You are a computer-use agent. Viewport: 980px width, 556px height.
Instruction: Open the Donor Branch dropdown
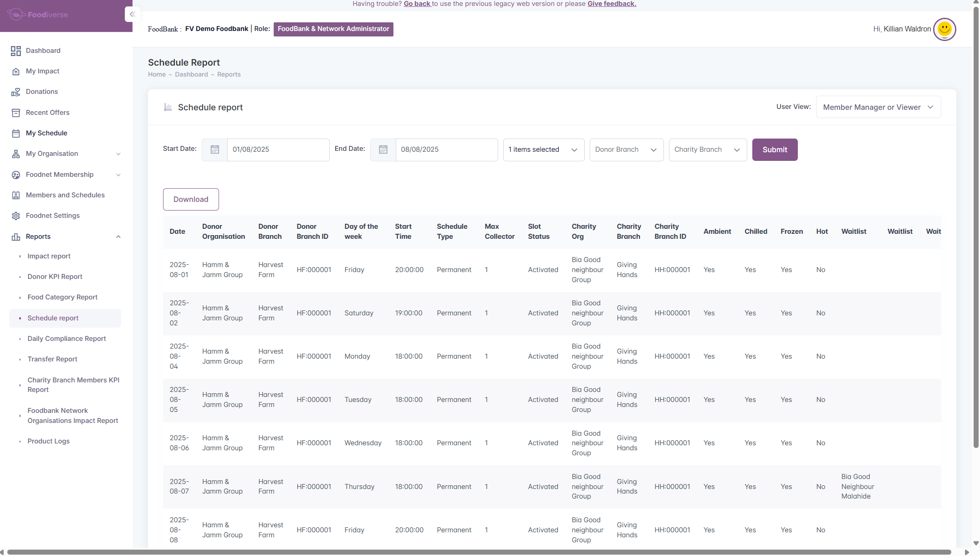point(626,149)
